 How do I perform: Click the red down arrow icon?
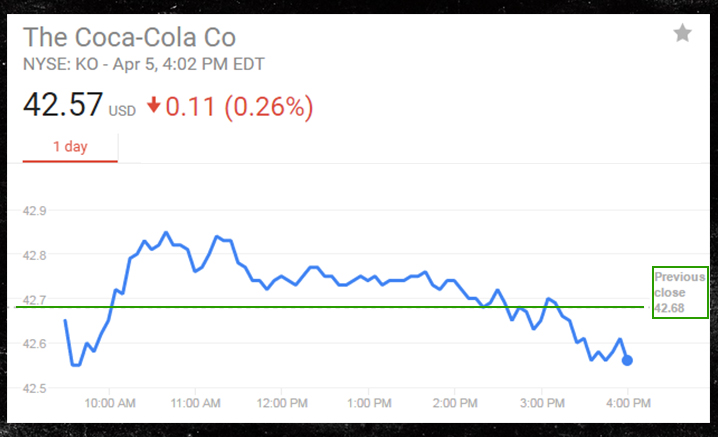[153, 105]
